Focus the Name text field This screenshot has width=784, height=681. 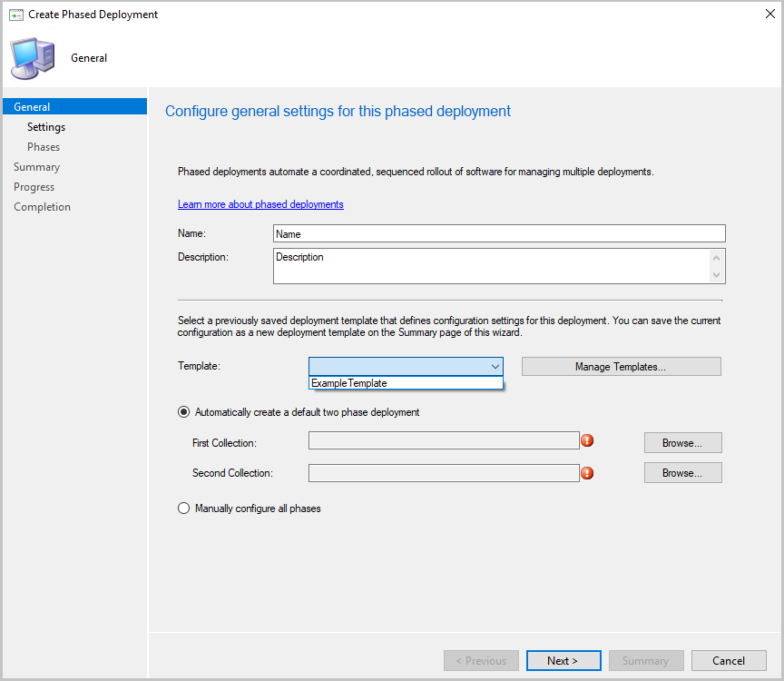pos(499,233)
